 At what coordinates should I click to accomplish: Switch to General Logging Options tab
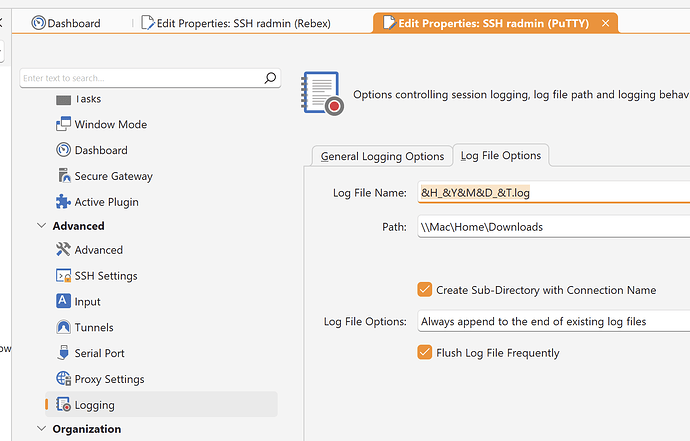click(381, 156)
